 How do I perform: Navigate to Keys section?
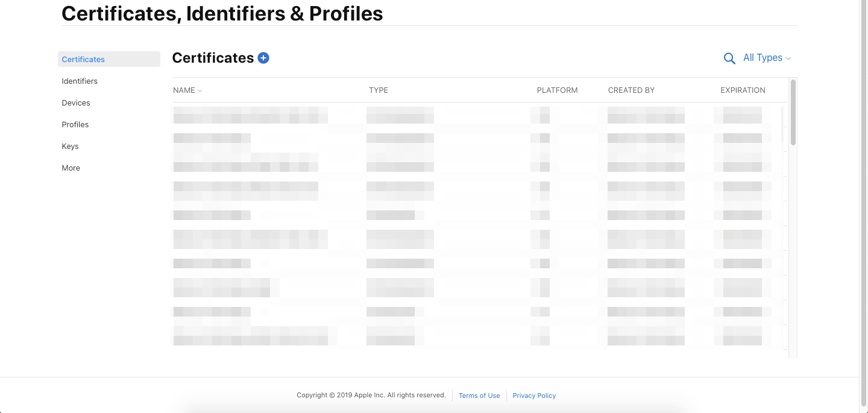click(x=70, y=146)
